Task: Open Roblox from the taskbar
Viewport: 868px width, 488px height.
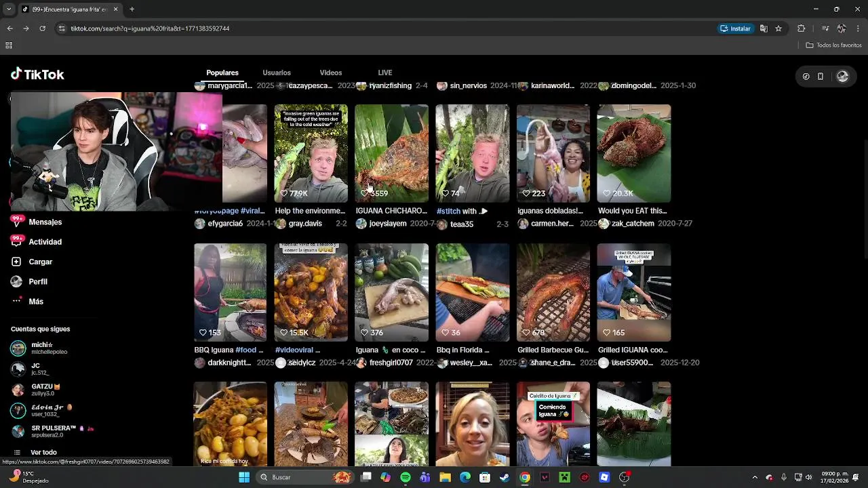Action: pyautogui.click(x=604, y=477)
